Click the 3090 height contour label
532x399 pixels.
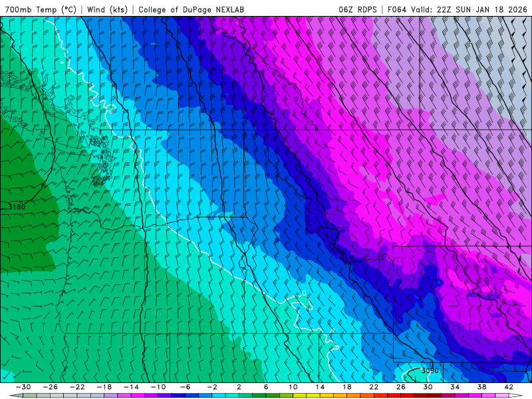[430, 370]
